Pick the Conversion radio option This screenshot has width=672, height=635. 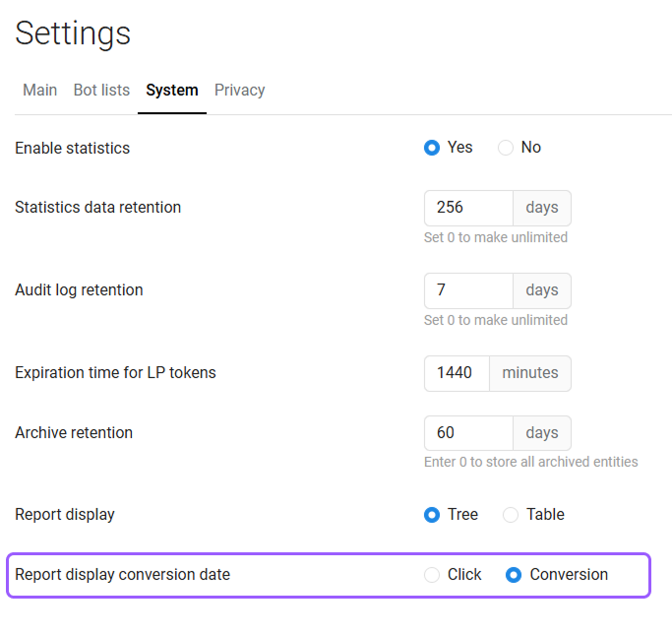pyautogui.click(x=514, y=575)
